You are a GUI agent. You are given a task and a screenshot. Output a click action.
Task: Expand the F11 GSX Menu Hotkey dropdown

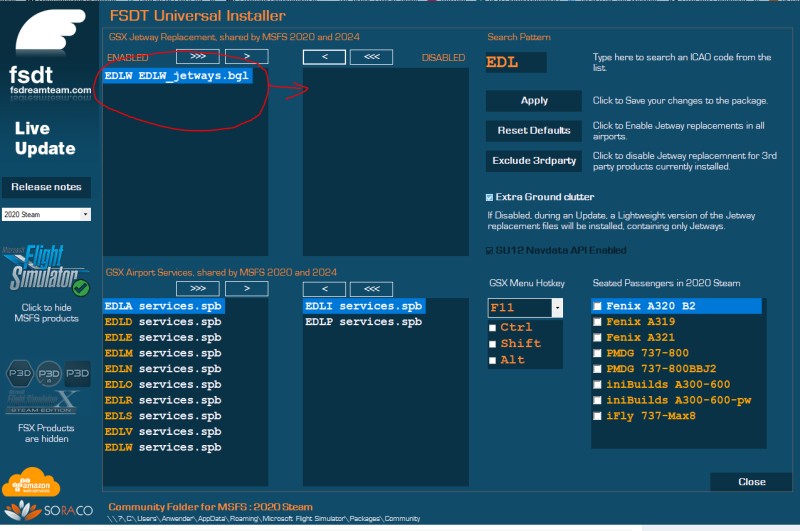coord(557,307)
